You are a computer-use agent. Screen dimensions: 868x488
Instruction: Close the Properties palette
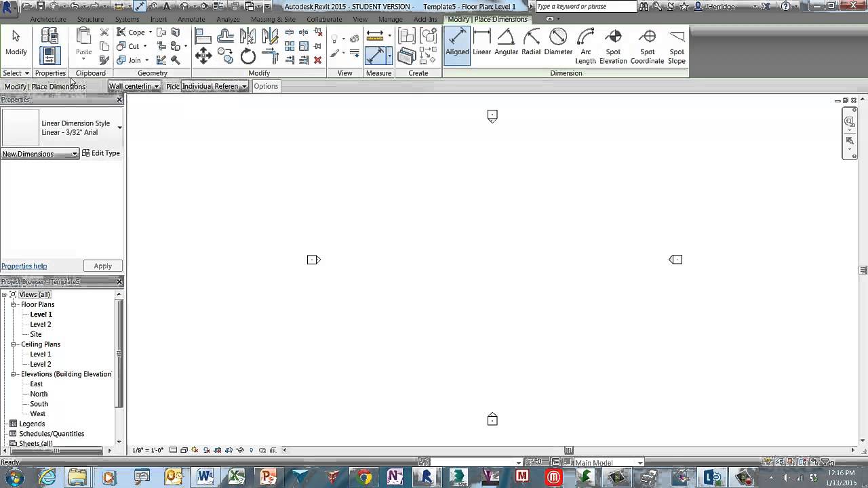click(x=119, y=100)
